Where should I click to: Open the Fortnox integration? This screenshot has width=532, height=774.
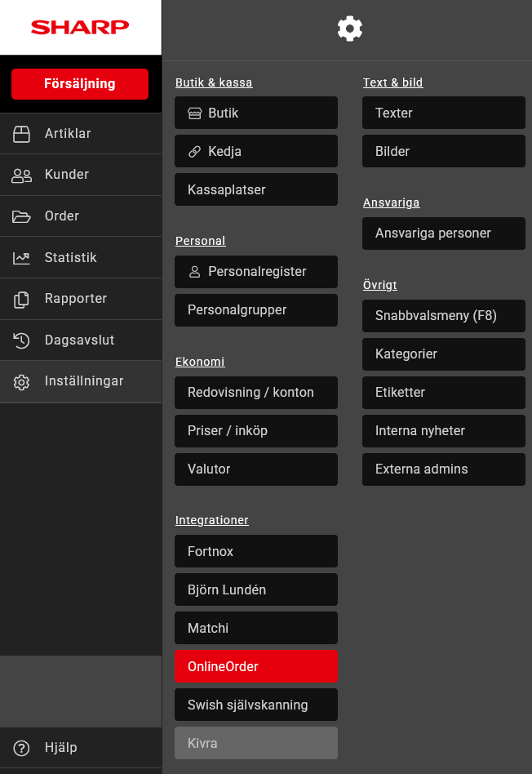[255, 551]
